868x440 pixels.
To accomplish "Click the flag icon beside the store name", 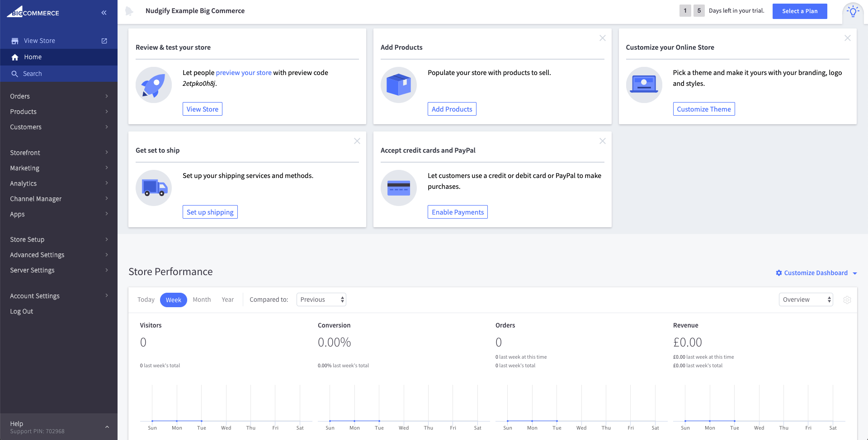I will 129,11.
